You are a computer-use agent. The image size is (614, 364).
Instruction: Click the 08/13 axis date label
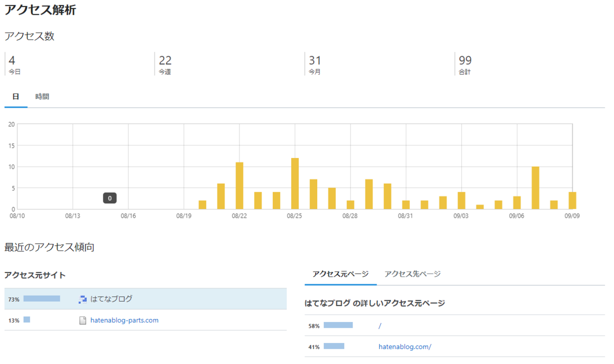tap(73, 216)
